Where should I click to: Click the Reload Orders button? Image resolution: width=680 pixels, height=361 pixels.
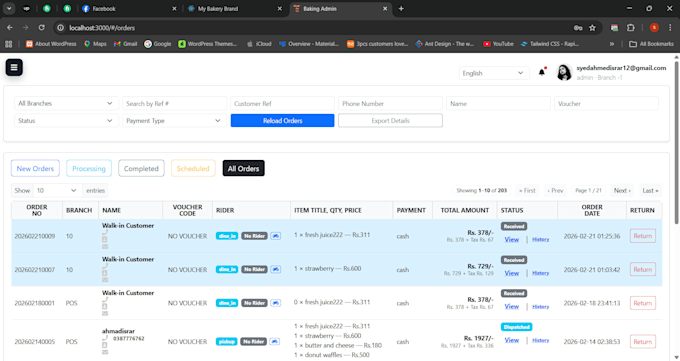pyautogui.click(x=282, y=121)
